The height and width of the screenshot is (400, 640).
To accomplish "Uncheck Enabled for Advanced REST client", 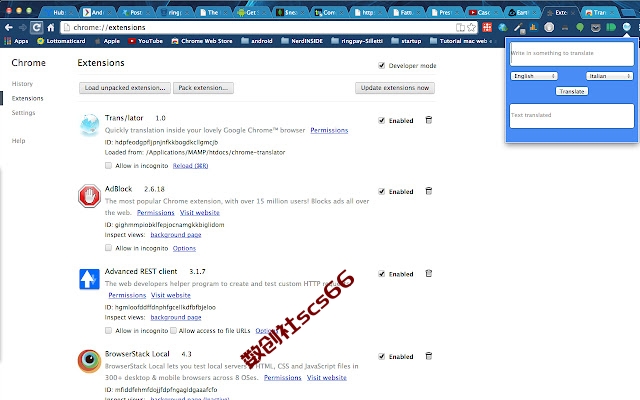I will pos(382,274).
